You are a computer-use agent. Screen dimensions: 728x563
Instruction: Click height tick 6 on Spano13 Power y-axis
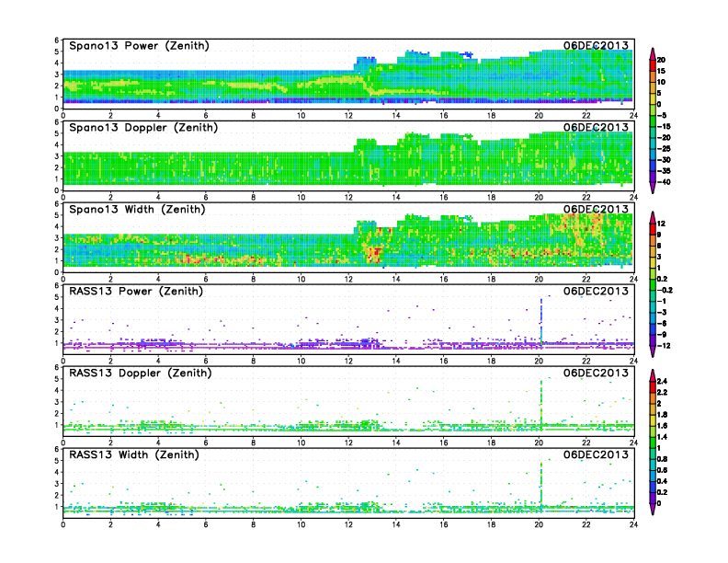click(57, 40)
